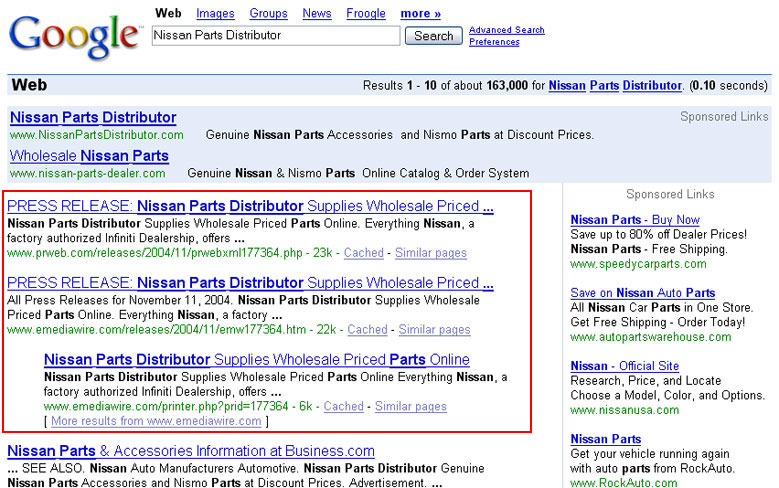This screenshot has width=779, height=488.
Task: Open the prweb.com PRESS RELEASE result title
Action: coord(250,206)
